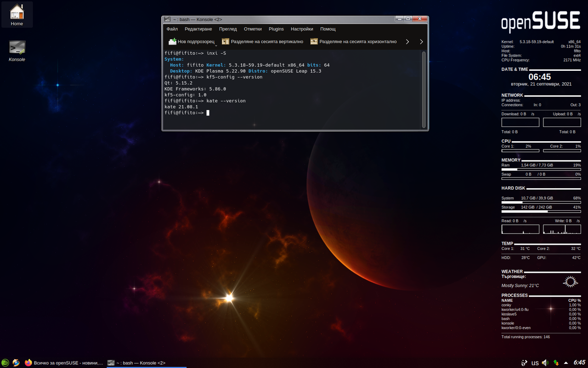Click the System disk usage bar
Screen dimensions: 588x368
click(x=541, y=202)
